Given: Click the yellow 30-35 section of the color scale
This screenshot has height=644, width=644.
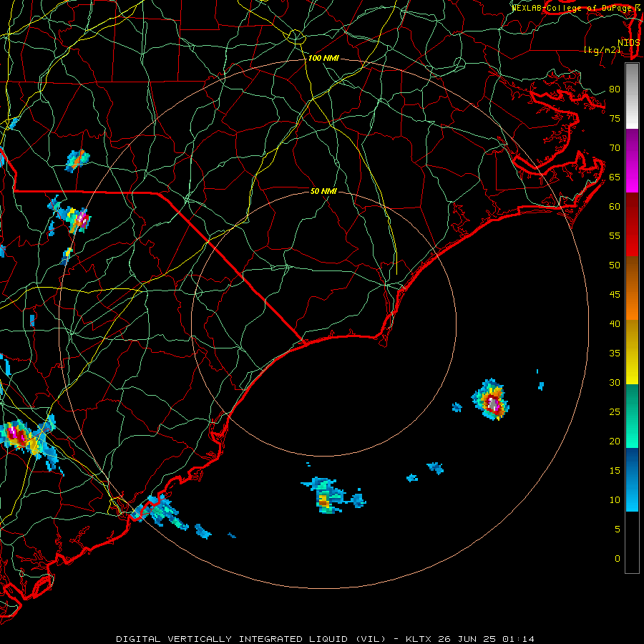Looking at the screenshot, I should coord(632,352).
